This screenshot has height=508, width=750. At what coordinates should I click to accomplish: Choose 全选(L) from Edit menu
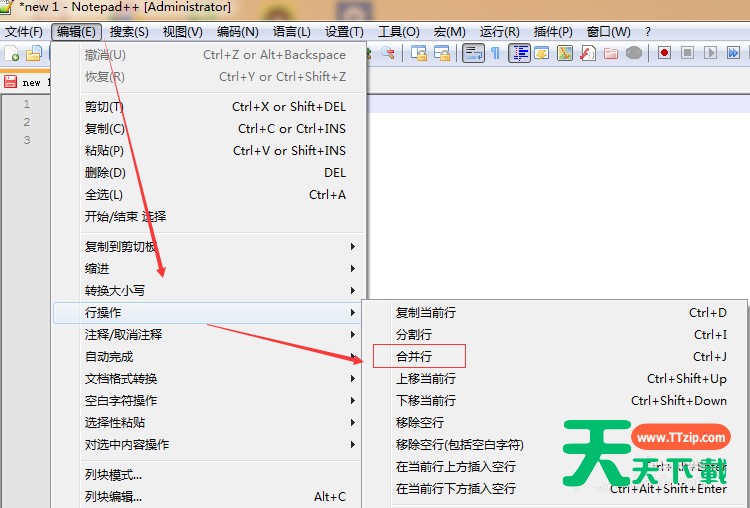coord(209,195)
